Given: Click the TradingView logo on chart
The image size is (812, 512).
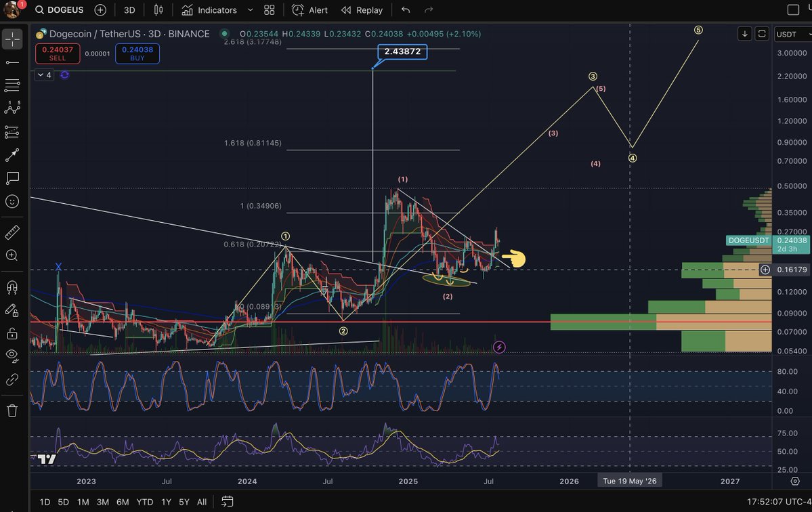Looking at the screenshot, I should 47,458.
